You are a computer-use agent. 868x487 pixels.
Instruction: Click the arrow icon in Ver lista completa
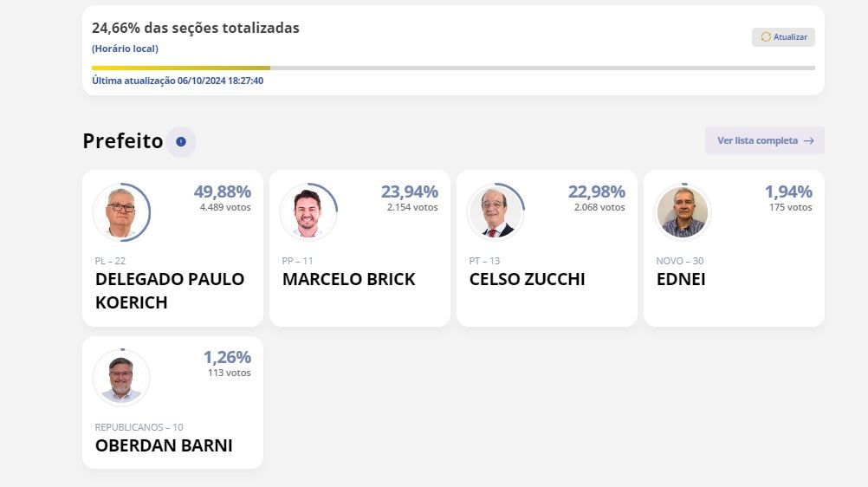[809, 140]
